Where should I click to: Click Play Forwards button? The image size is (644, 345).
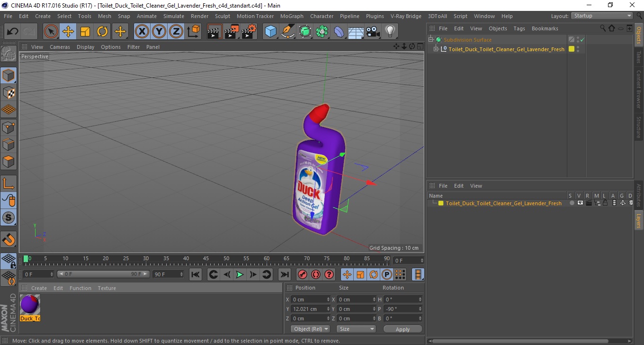(240, 274)
